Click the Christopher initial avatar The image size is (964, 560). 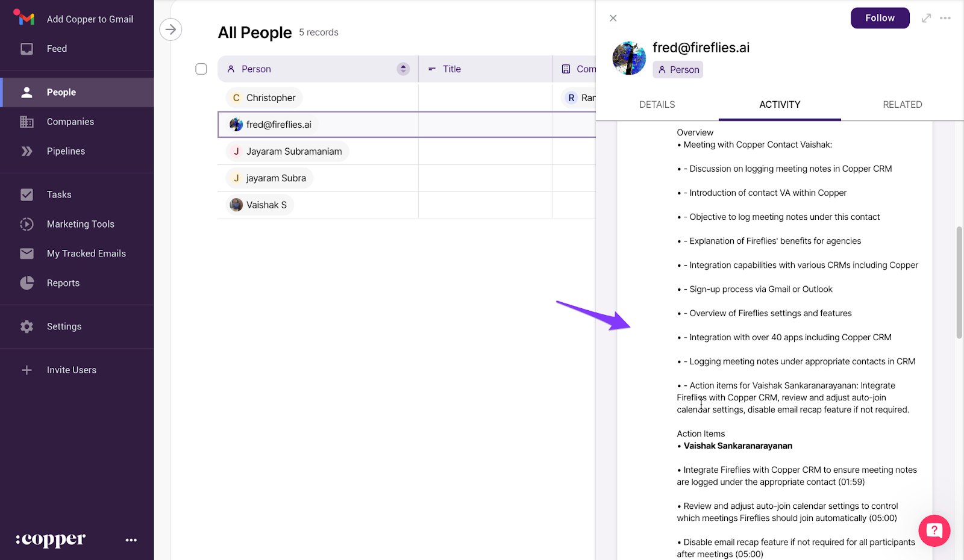[236, 98]
